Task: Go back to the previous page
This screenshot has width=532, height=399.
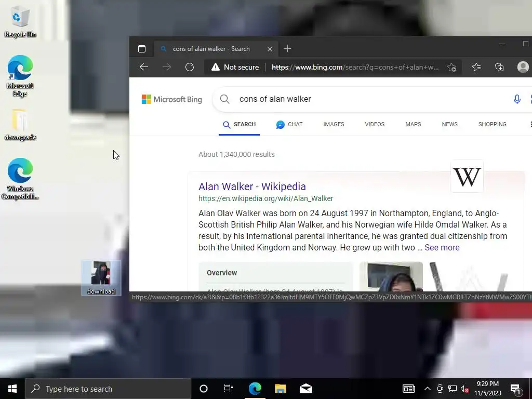Action: [144, 67]
